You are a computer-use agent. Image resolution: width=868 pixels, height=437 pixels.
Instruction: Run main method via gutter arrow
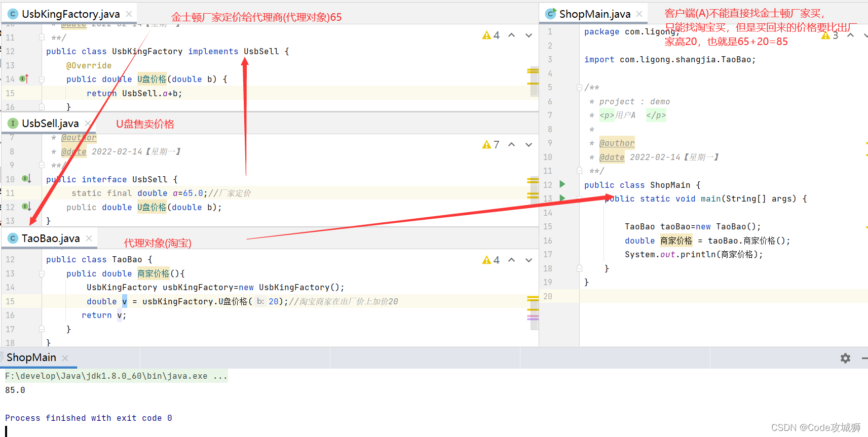click(562, 198)
